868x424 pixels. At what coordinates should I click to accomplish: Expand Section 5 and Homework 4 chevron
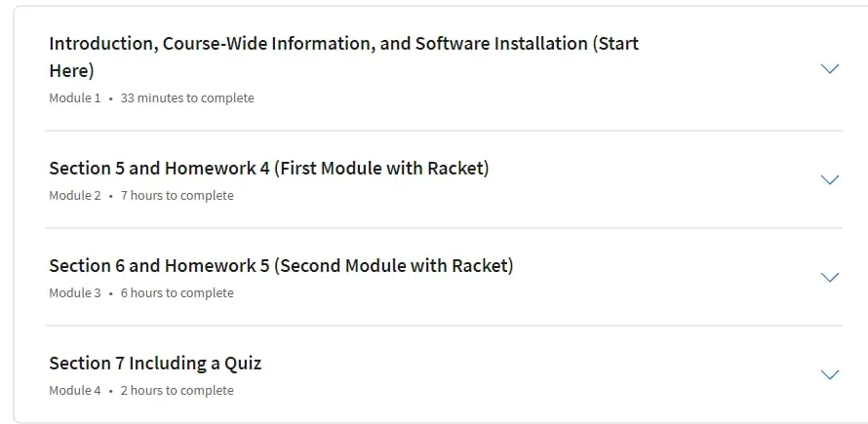tap(830, 180)
